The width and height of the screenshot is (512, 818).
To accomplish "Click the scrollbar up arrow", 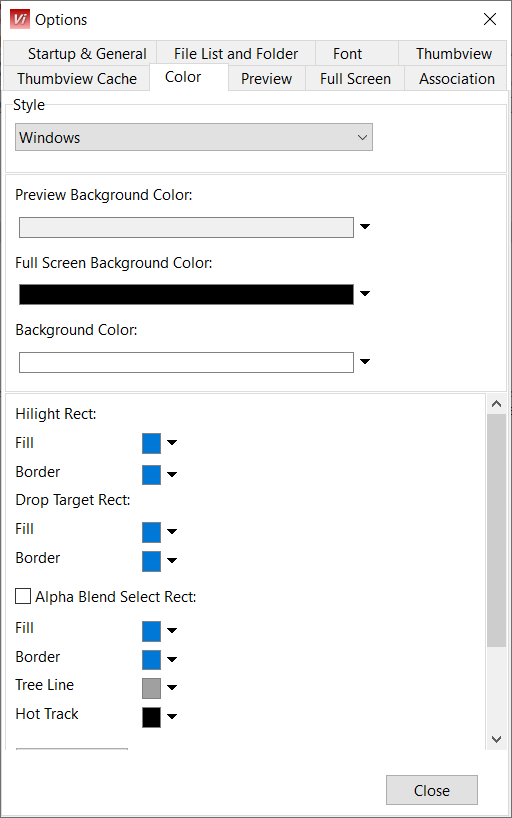I will coord(496,404).
